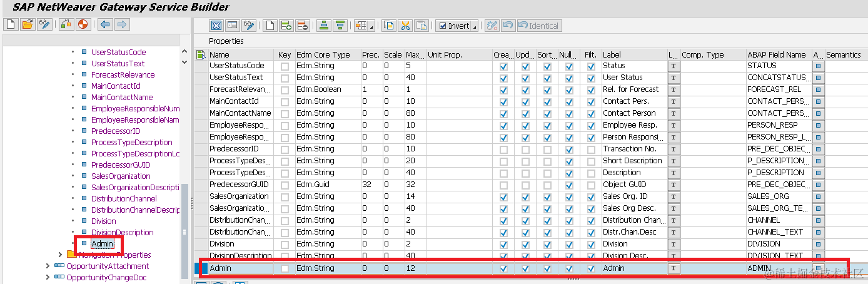Click Edm.Guid cell in PredecessorGUID row
Screen dimensions: 868x284
click(327, 185)
